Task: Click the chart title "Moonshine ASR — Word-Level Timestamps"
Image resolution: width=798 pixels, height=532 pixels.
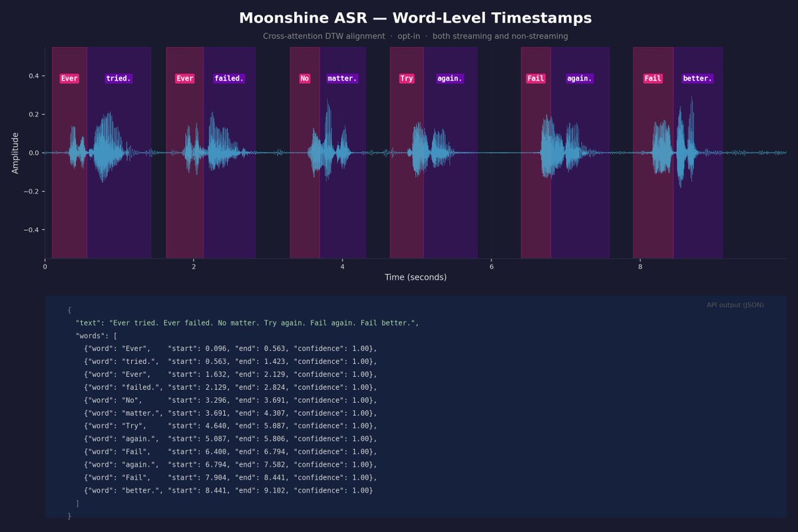Action: click(x=415, y=18)
